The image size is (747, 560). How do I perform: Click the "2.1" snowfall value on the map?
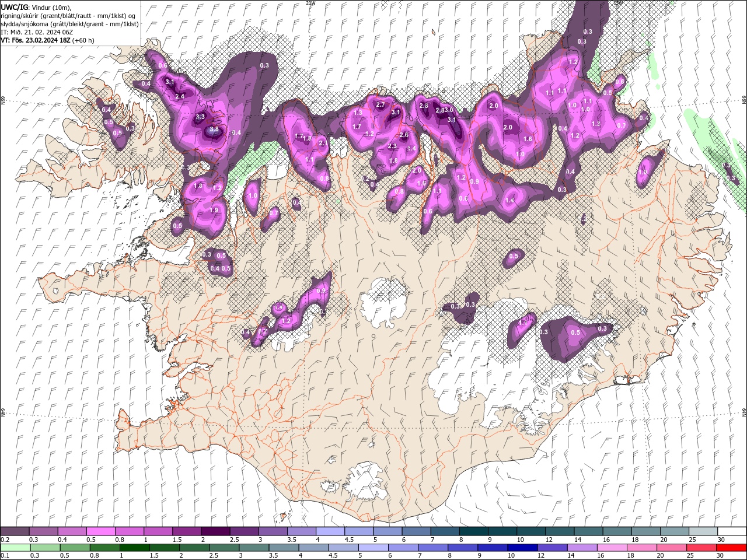pos(323,143)
